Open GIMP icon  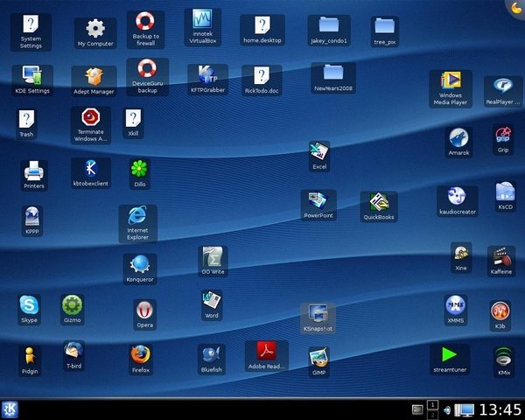318,362
